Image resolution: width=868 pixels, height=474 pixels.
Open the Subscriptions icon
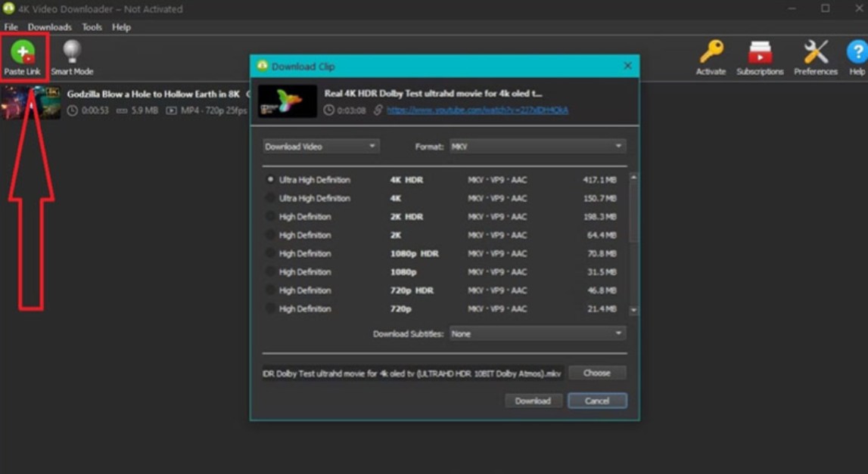(x=760, y=52)
